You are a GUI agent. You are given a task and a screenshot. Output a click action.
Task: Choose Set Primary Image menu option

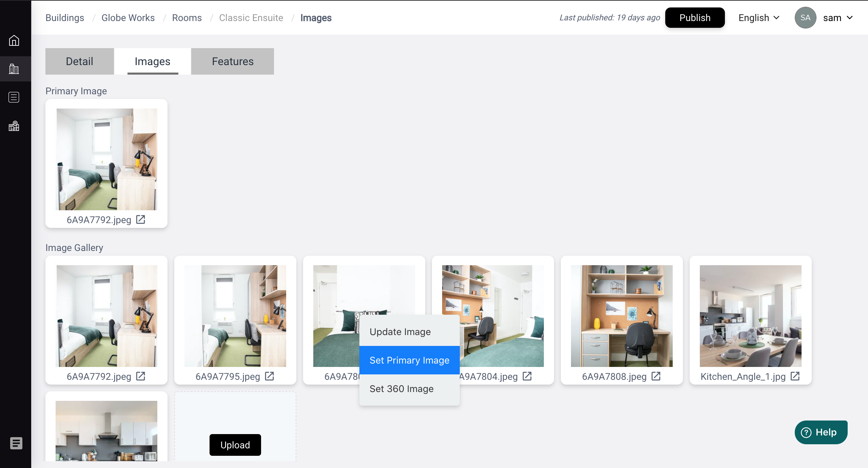[x=409, y=360]
